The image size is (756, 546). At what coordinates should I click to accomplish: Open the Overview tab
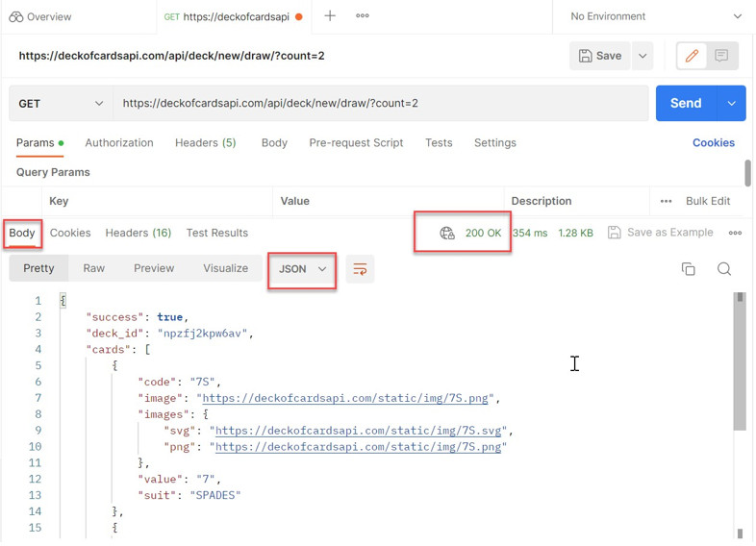[40, 17]
